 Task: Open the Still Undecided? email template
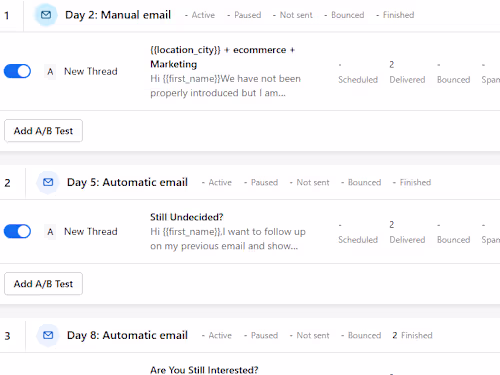coord(187,217)
